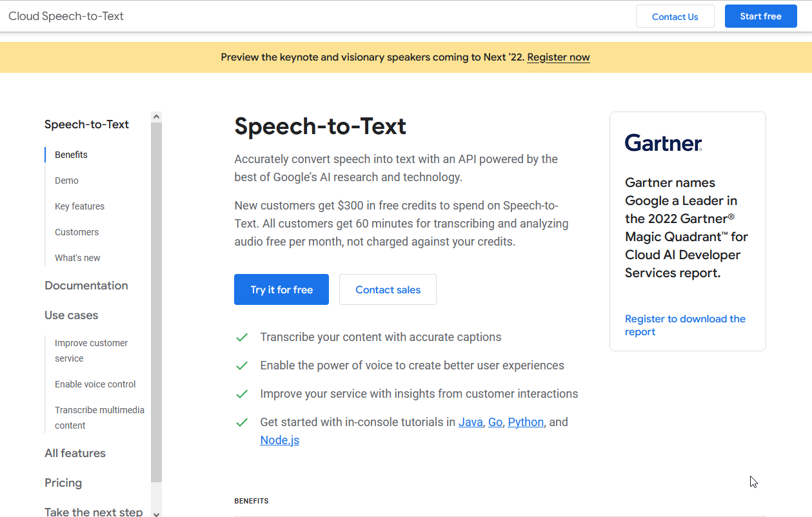
Task: Expand the Documentation sidebar section
Action: [86, 286]
